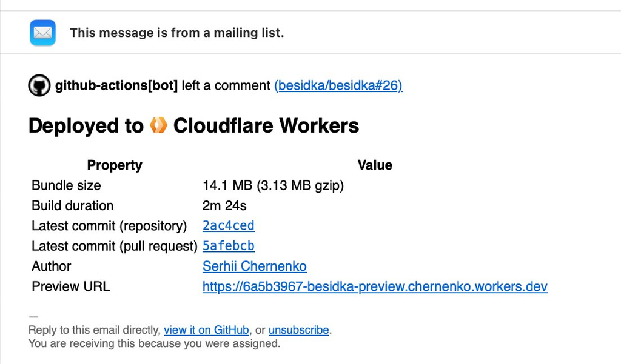Click the orange Cloudflare Workers logo
621x364 pixels.
158,125
